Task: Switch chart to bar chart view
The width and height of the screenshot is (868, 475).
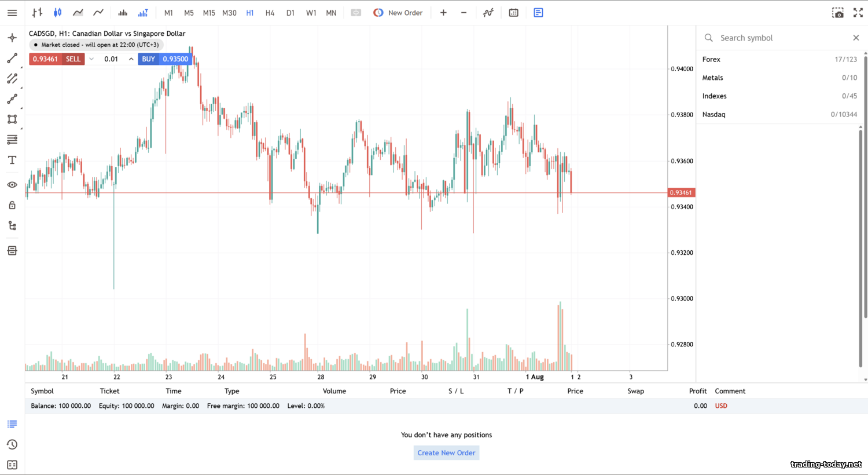Action: click(x=37, y=13)
